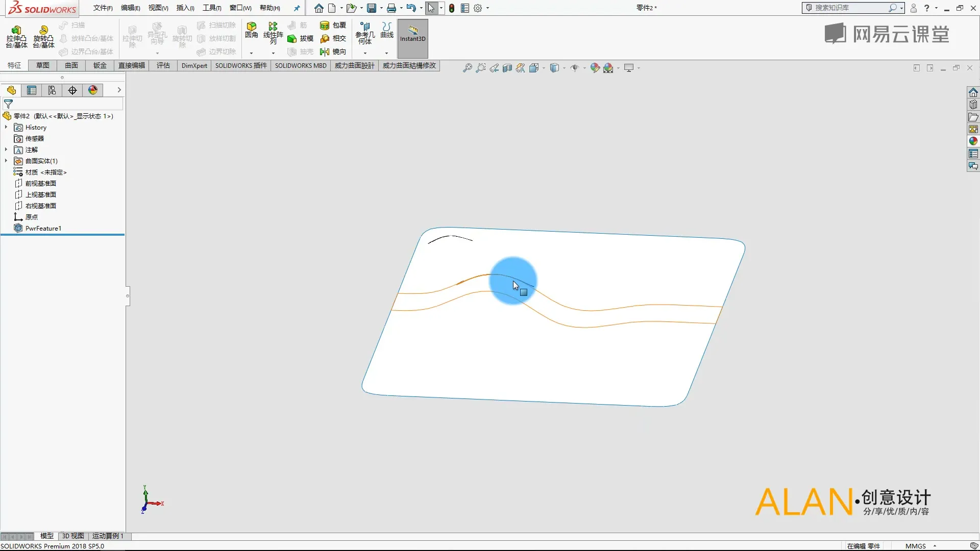Open the Fillet (圆角) dropdown arrow
Screen dimensions: 980x551
pos(251,53)
